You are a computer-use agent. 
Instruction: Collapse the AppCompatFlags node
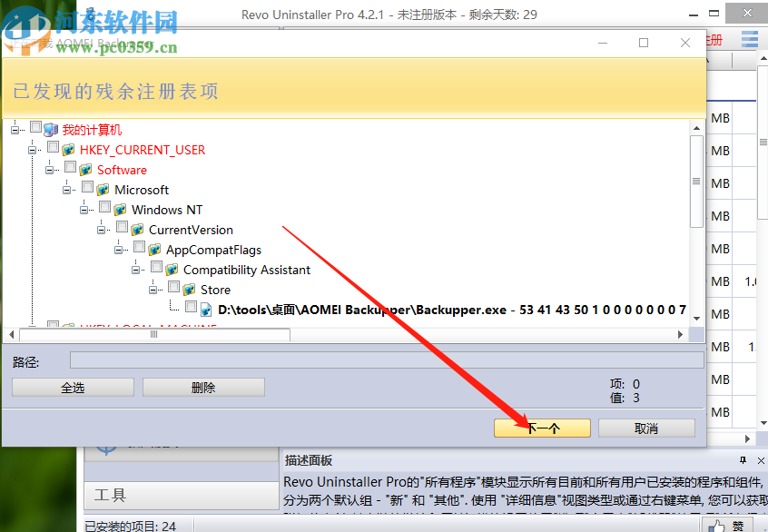click(x=118, y=250)
